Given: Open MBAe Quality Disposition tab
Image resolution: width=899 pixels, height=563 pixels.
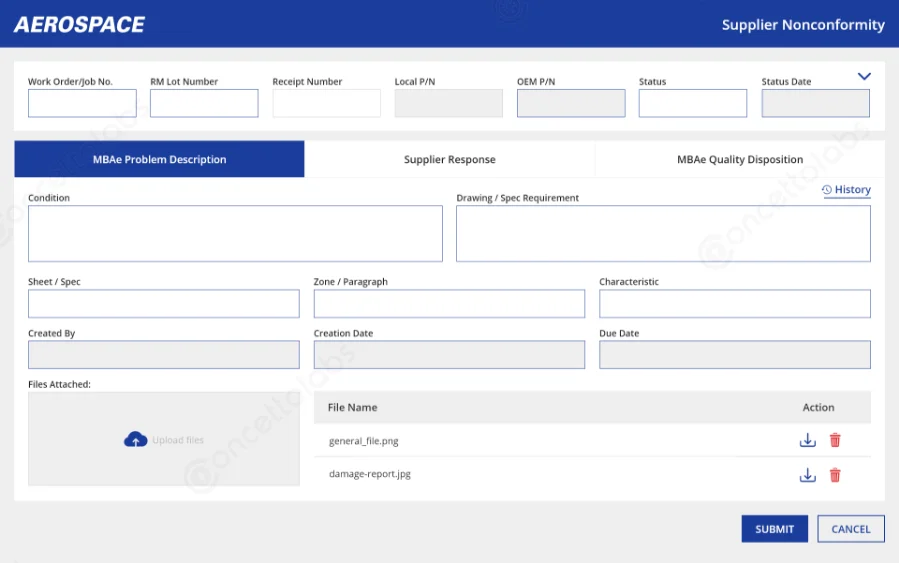Looking at the screenshot, I should 739,160.
